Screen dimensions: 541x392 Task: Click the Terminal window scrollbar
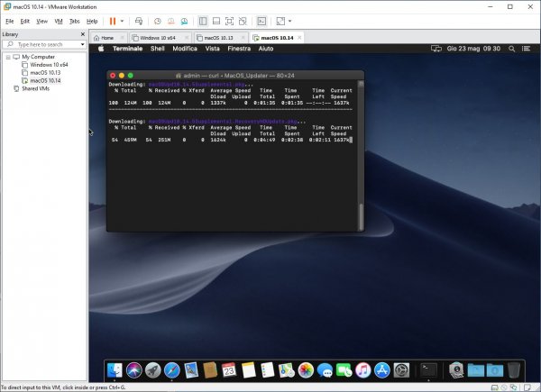pos(360,214)
